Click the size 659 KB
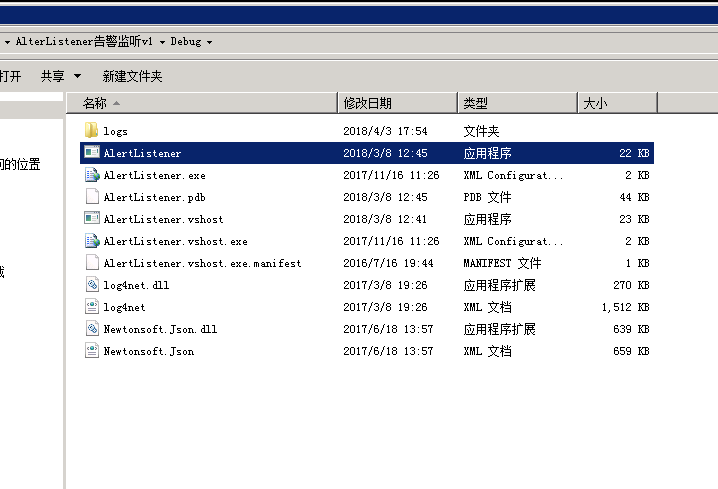This screenshot has width=718, height=489. tap(631, 351)
